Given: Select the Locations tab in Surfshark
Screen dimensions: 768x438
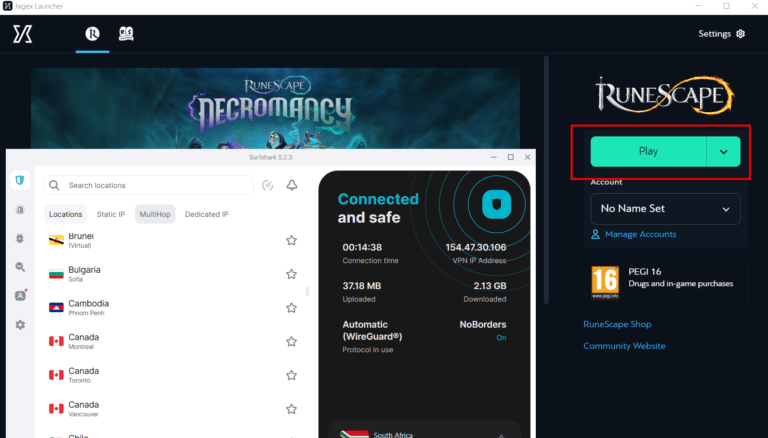Looking at the screenshot, I should click(65, 214).
